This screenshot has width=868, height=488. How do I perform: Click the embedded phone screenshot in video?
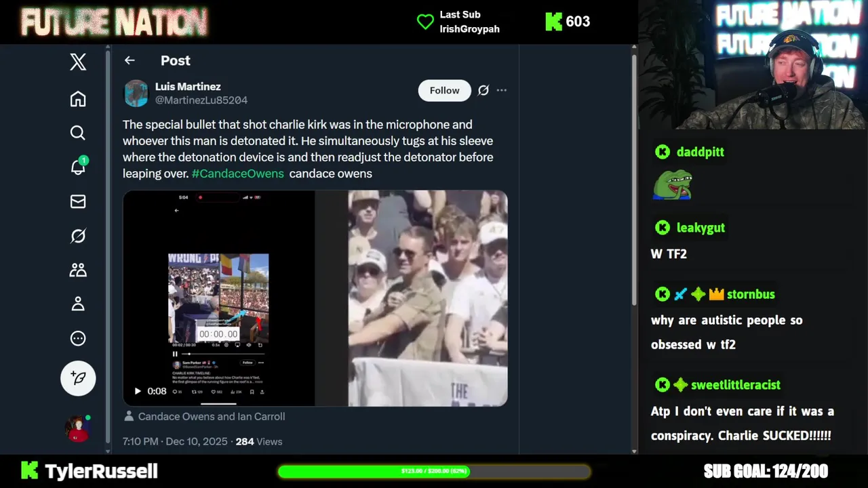(218, 298)
